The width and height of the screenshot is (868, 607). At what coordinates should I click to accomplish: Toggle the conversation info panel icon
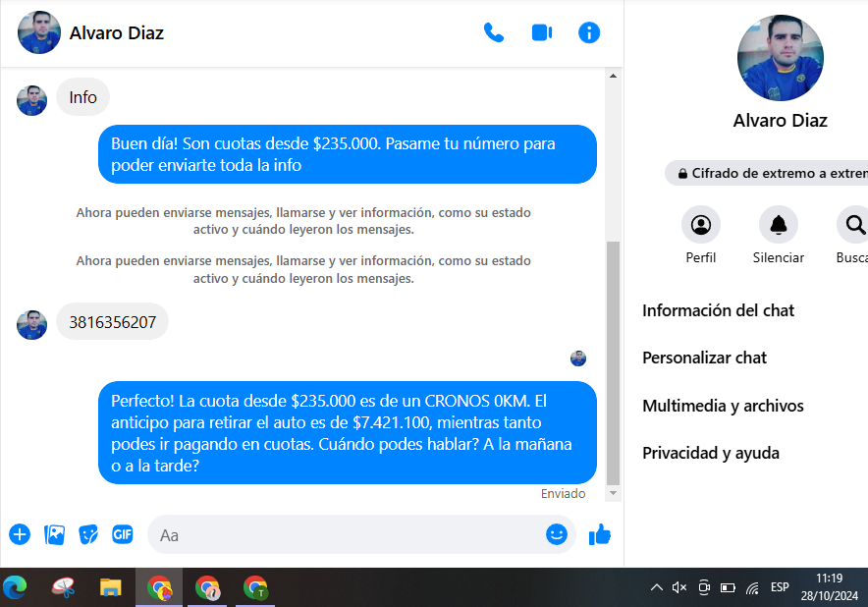[x=589, y=32]
